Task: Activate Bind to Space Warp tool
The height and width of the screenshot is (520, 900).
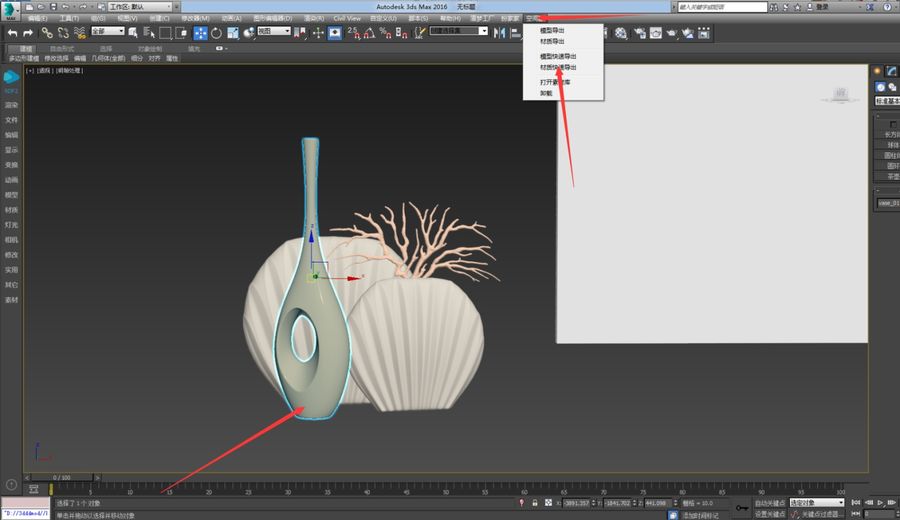Action: (x=80, y=33)
